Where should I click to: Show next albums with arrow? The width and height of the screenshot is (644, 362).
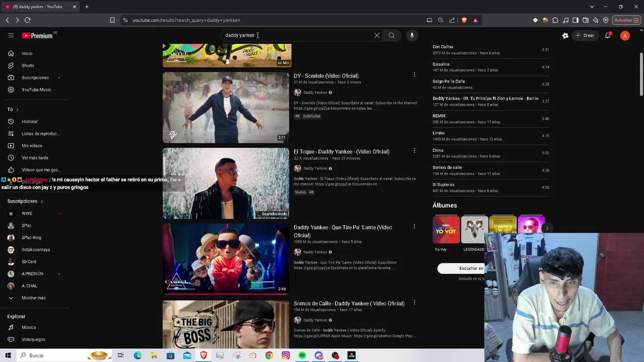point(547,228)
